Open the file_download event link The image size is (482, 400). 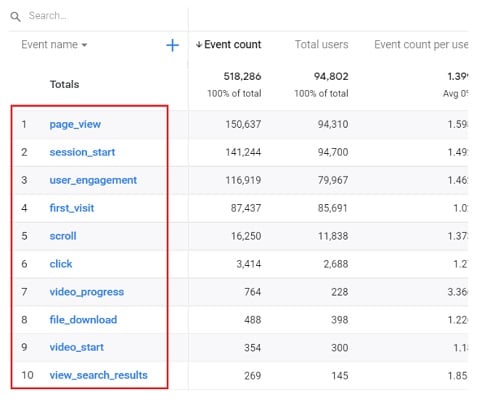point(83,320)
